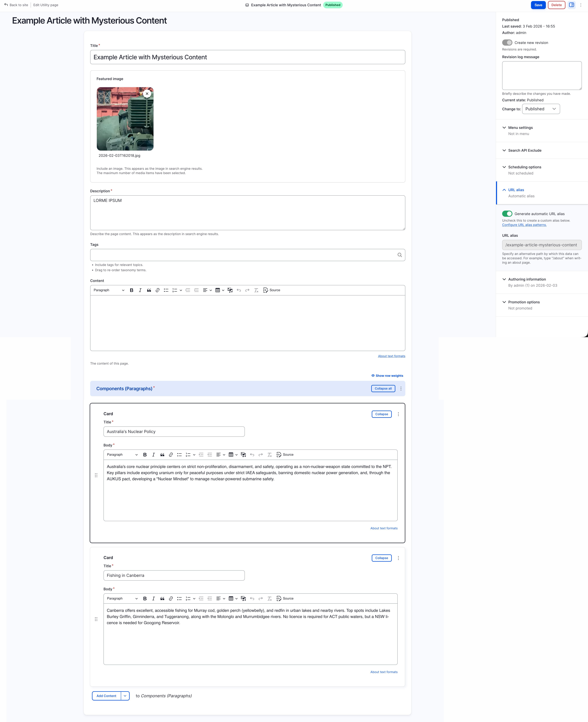
Task: Remove the featured image with X
Action: pyautogui.click(x=147, y=94)
